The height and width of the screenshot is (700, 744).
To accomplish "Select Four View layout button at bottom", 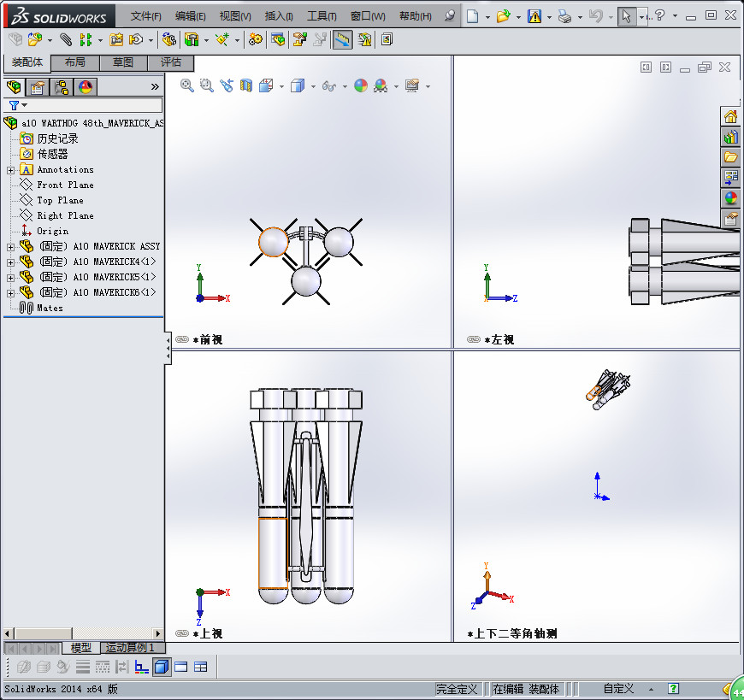I will click(x=201, y=667).
